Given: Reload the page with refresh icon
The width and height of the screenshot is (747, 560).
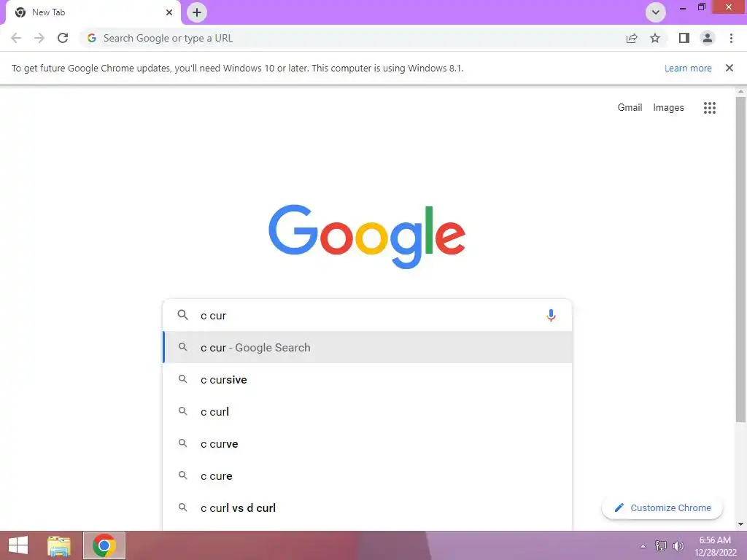Looking at the screenshot, I should pyautogui.click(x=63, y=38).
